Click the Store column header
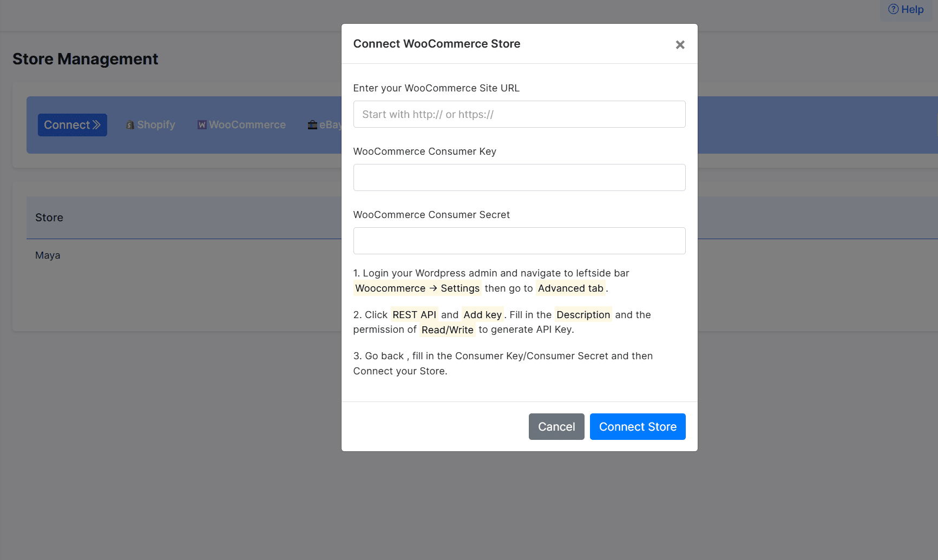Image resolution: width=938 pixels, height=560 pixels. point(49,218)
